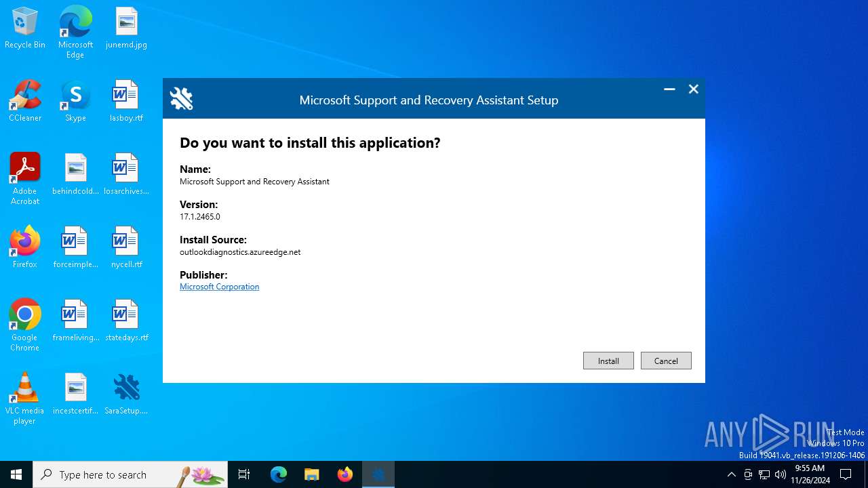Show hidden system tray icons
The image size is (868, 488).
tap(731, 474)
